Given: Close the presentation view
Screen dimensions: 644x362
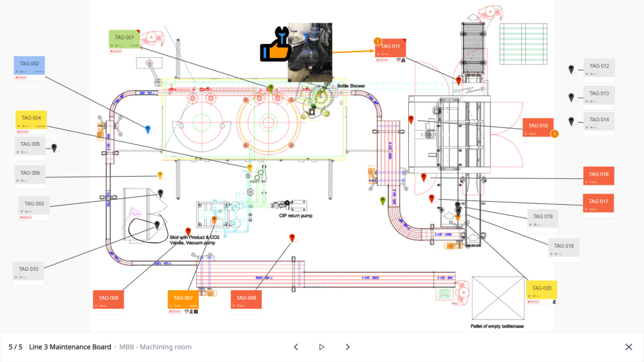Looking at the screenshot, I should point(629,347).
